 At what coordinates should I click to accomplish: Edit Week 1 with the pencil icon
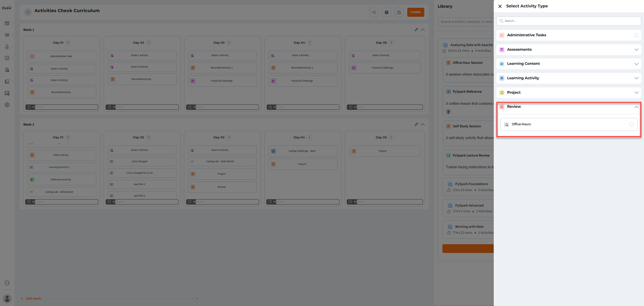pyautogui.click(x=416, y=30)
